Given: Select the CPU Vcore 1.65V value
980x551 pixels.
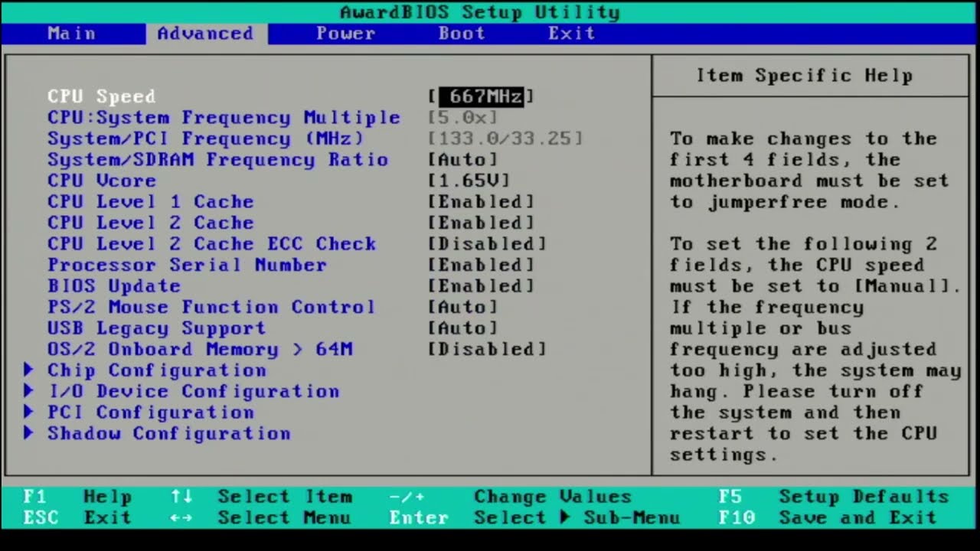Looking at the screenshot, I should click(469, 181).
